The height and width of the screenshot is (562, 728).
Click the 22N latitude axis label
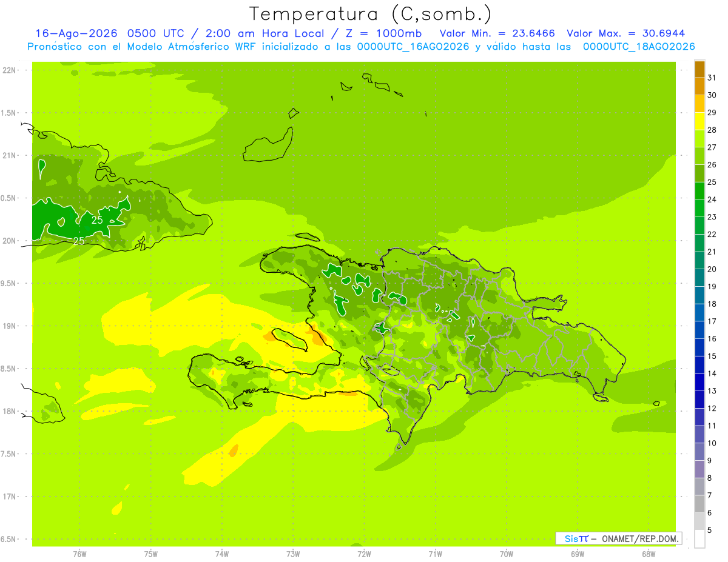(10, 70)
